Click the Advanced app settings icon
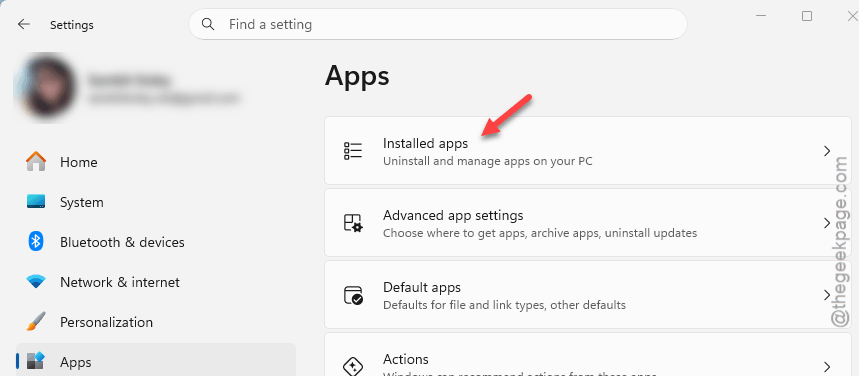The height and width of the screenshot is (376, 859). pyautogui.click(x=353, y=223)
